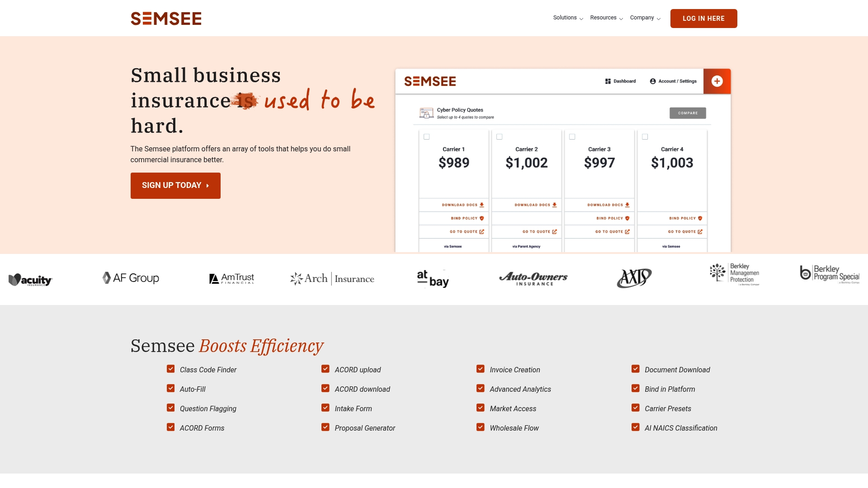This screenshot has height=488, width=868.
Task: Click the plus icon in the dashboard preview
Action: pos(717,81)
